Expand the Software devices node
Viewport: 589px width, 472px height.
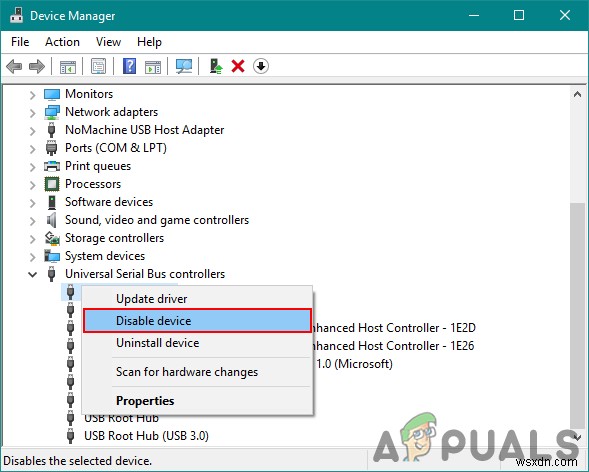pos(33,203)
